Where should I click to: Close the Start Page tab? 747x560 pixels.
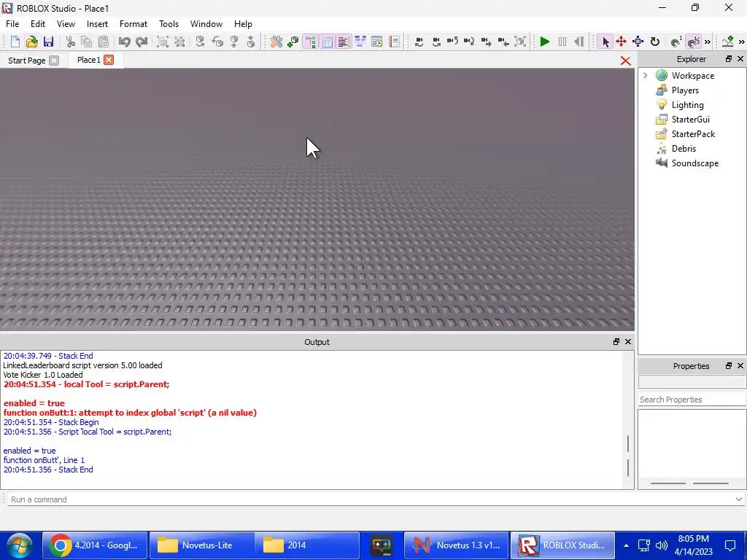pos(54,61)
